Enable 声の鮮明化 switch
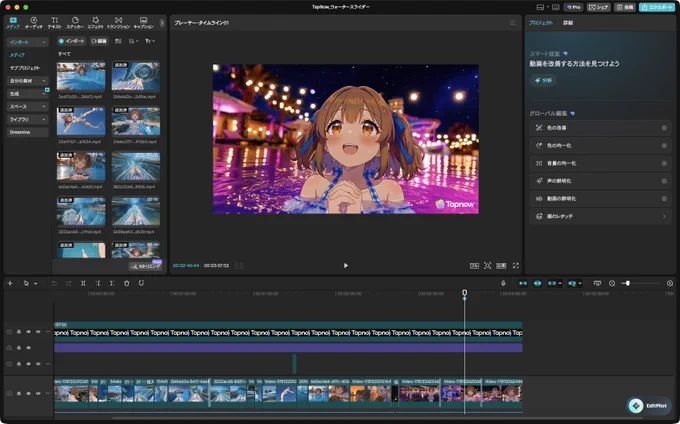 click(x=664, y=181)
